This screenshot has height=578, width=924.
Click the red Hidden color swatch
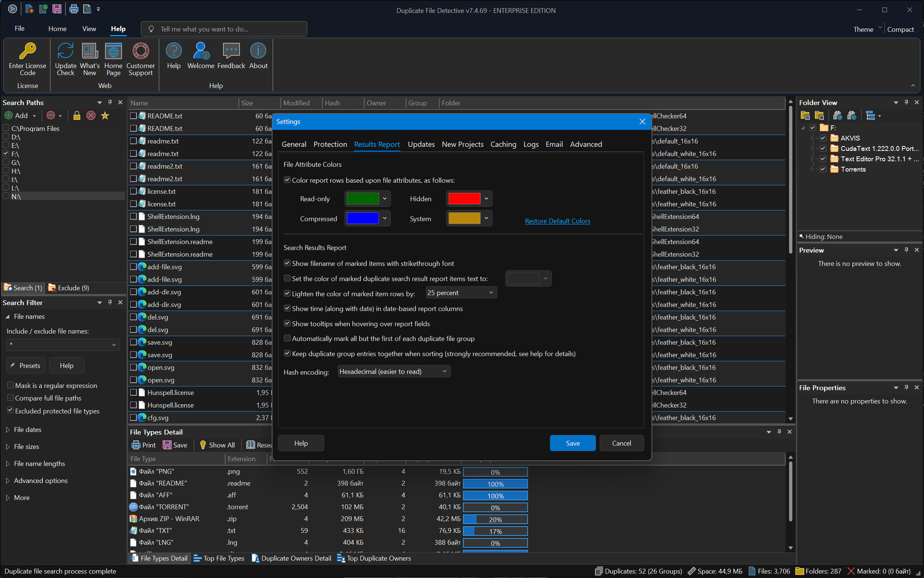(464, 199)
